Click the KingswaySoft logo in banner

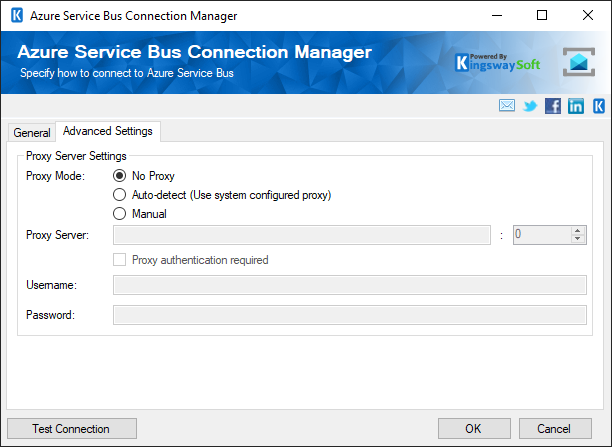(498, 63)
